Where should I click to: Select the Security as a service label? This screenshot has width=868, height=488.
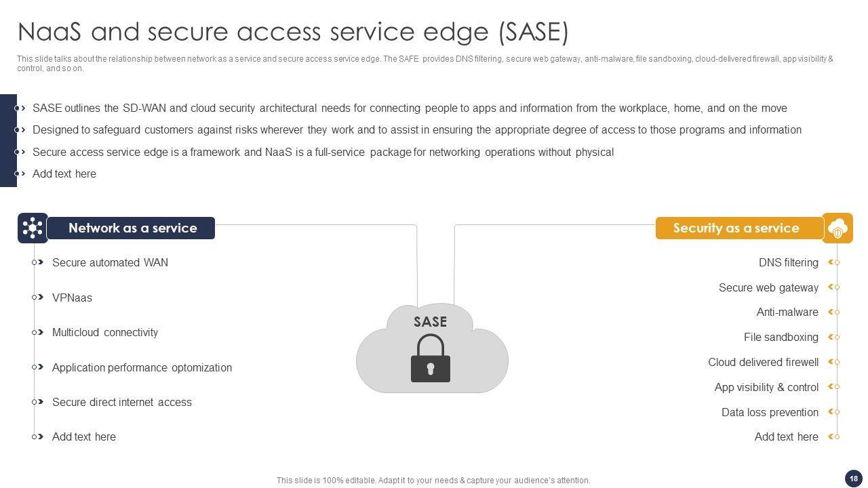[736, 228]
